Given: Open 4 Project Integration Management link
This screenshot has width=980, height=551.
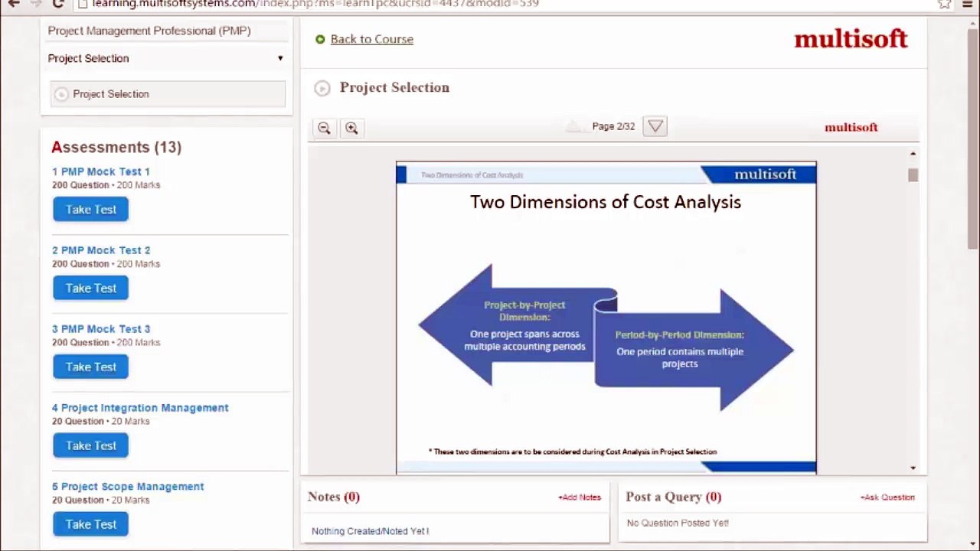Looking at the screenshot, I should point(140,408).
